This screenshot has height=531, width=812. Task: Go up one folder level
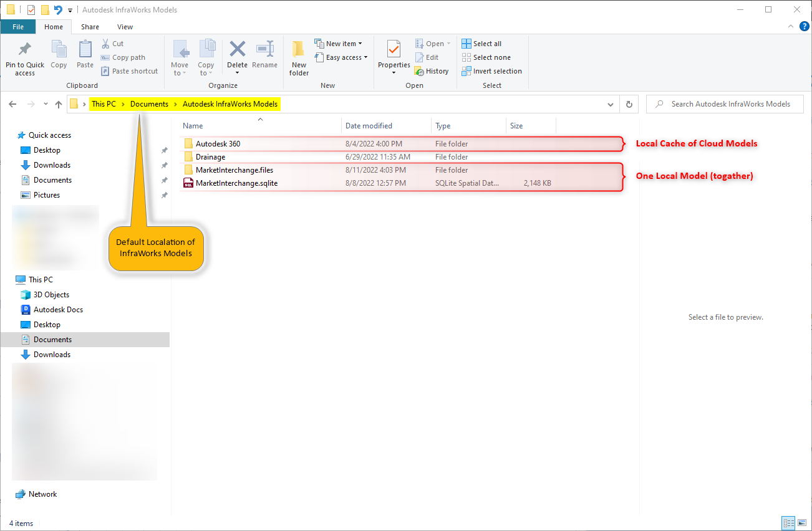coord(59,104)
